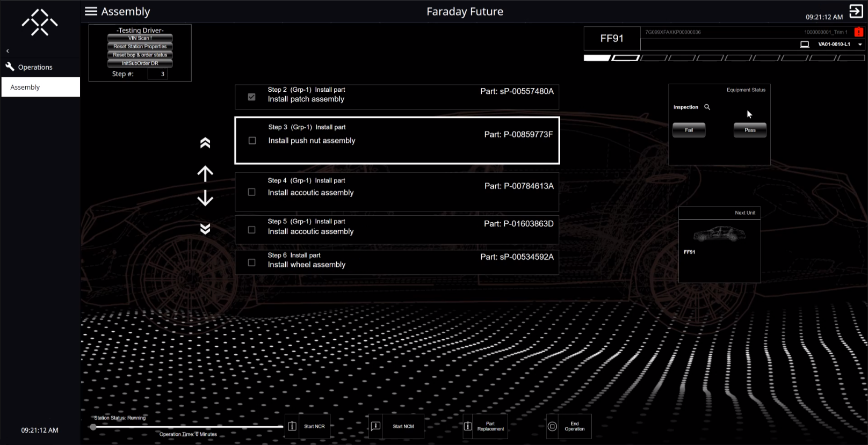Click the red alert clipboard icon
The width and height of the screenshot is (868, 445).
859,32
